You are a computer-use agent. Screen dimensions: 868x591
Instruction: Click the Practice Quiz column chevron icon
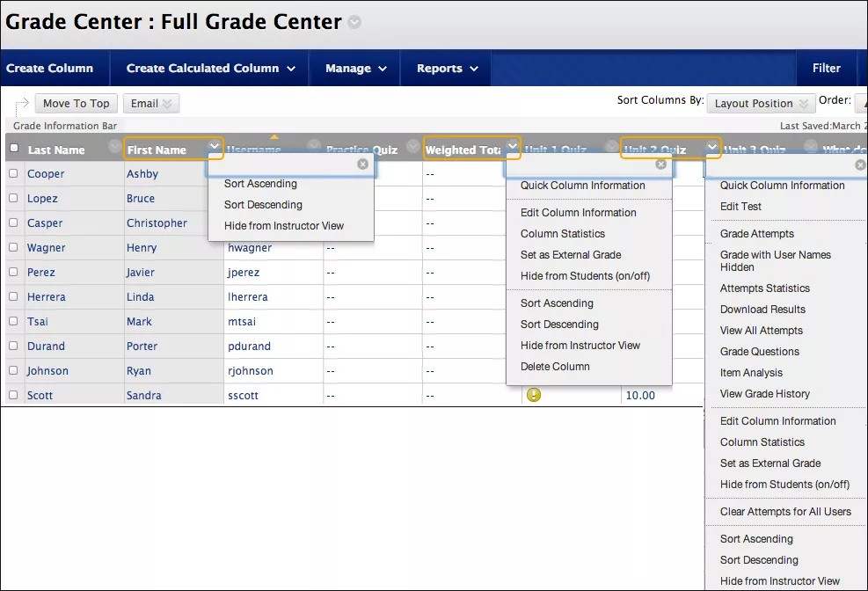(410, 146)
